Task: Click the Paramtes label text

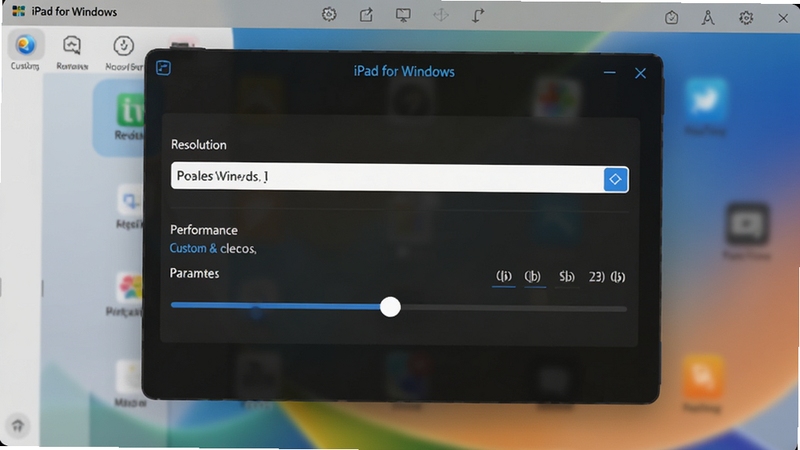Action: click(194, 273)
